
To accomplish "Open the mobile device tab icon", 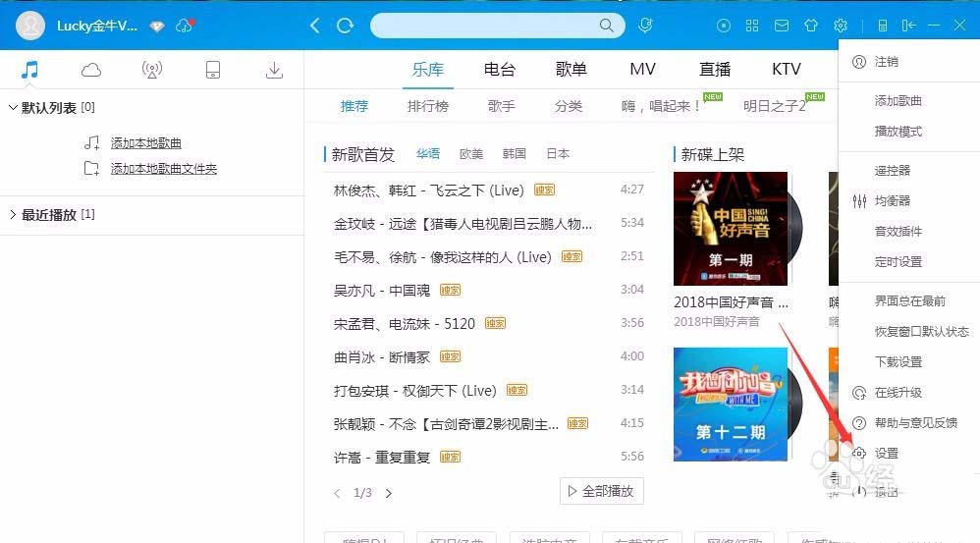I will tap(212, 70).
